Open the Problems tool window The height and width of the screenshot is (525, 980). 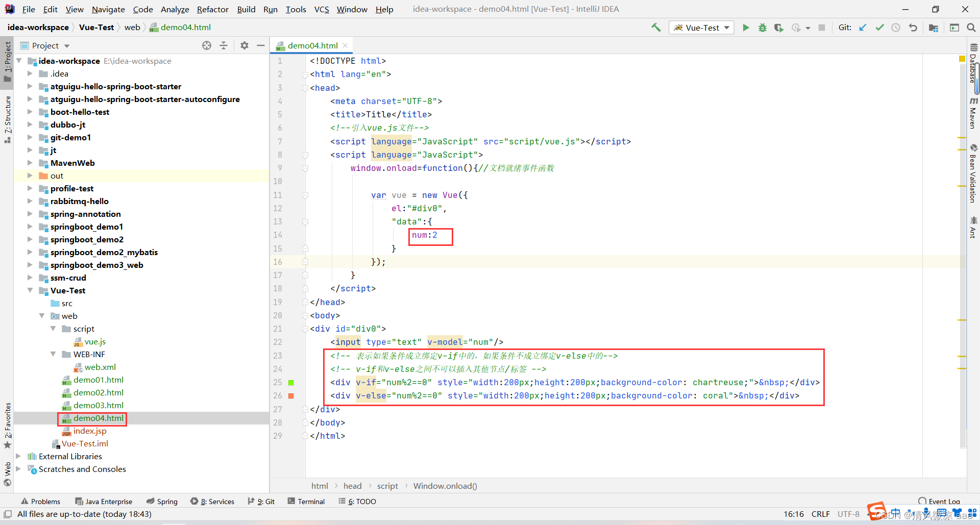tap(40, 502)
